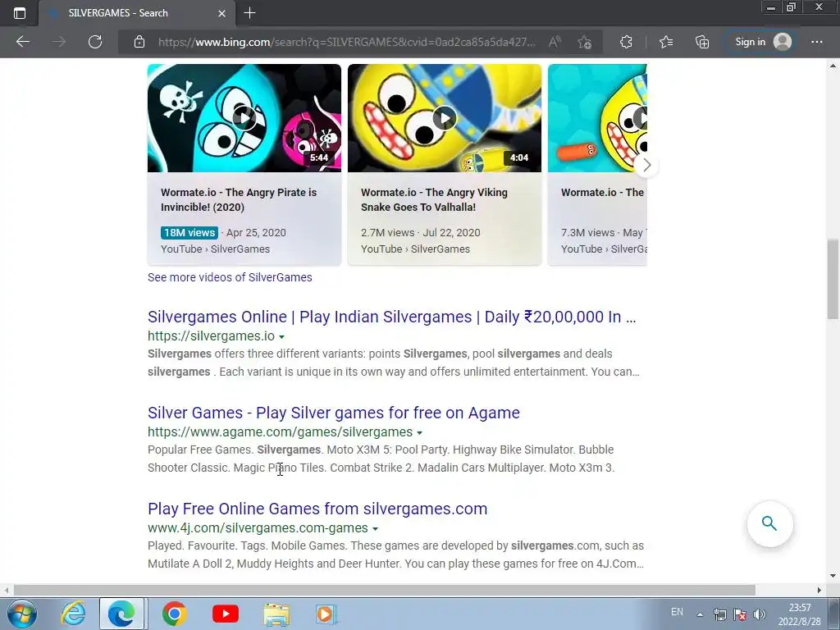Open media player taskbar icon

[326, 614]
